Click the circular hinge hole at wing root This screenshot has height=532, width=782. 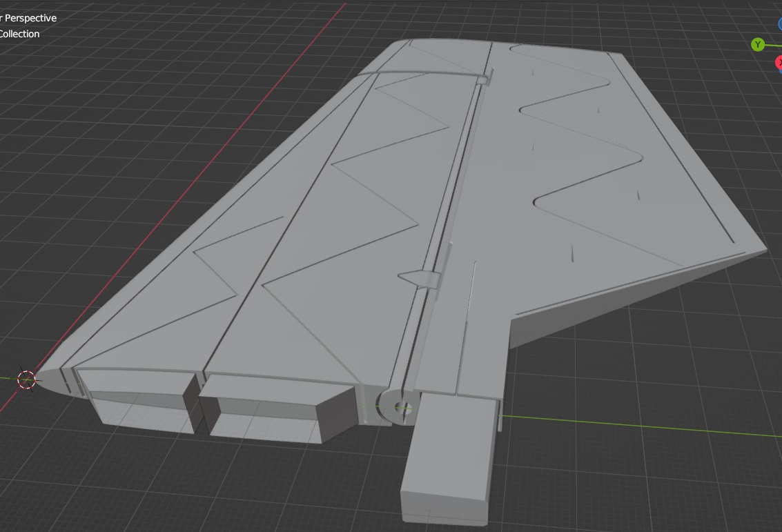(402, 407)
